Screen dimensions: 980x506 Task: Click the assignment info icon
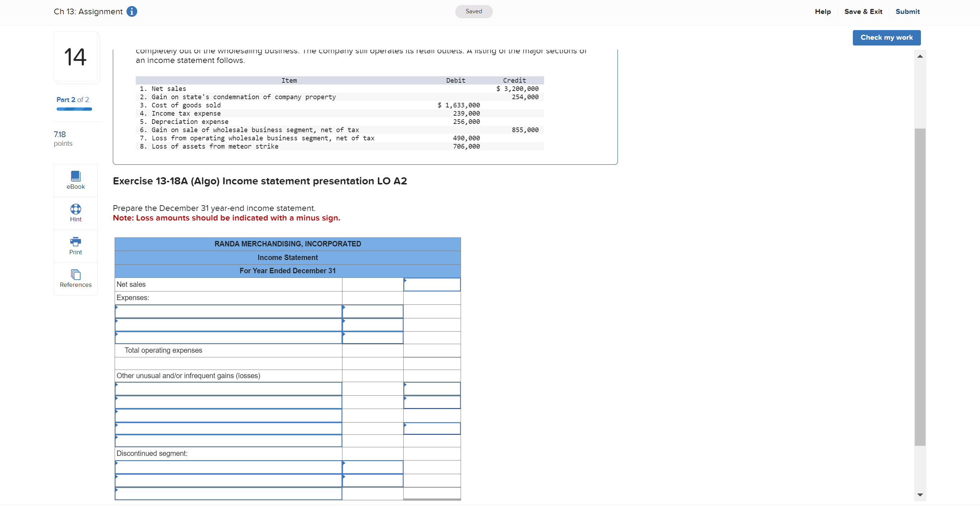click(x=131, y=11)
